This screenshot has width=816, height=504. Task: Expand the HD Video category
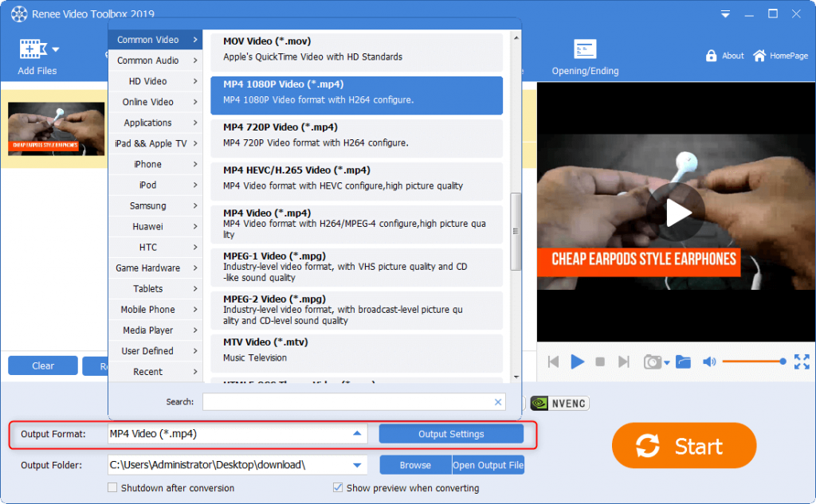coord(155,81)
